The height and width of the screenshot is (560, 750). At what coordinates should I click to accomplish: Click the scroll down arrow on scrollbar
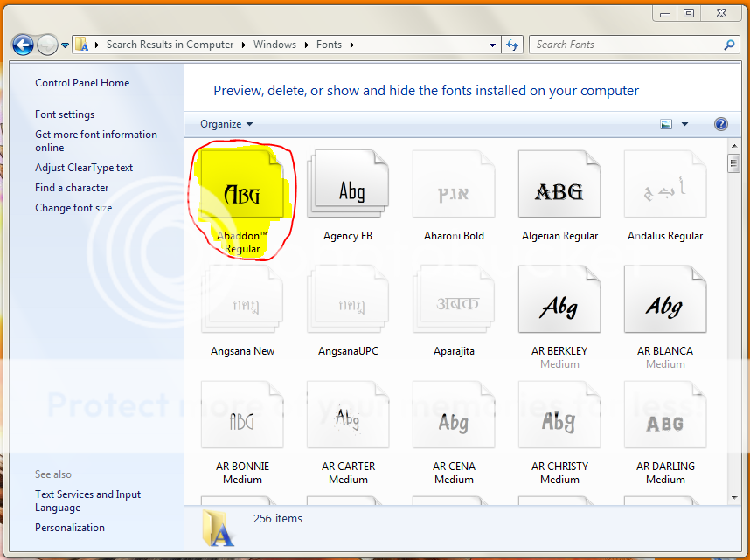(733, 497)
